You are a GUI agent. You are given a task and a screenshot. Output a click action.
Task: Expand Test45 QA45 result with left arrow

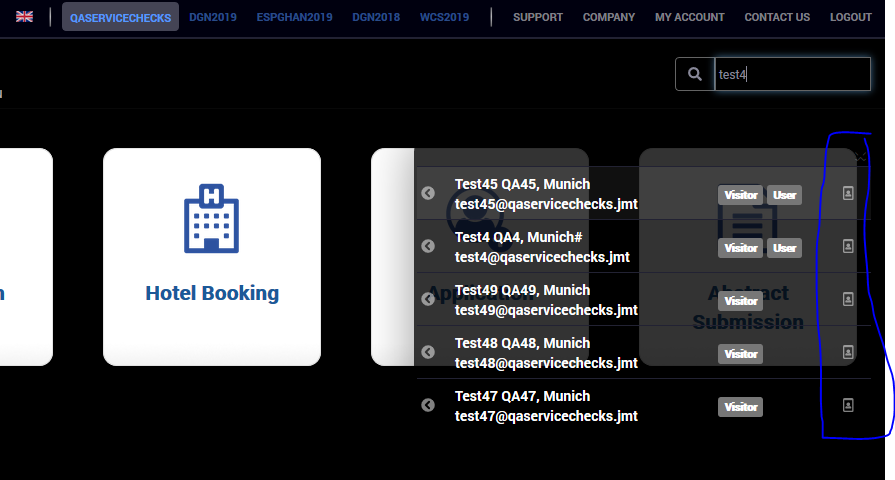tap(428, 193)
